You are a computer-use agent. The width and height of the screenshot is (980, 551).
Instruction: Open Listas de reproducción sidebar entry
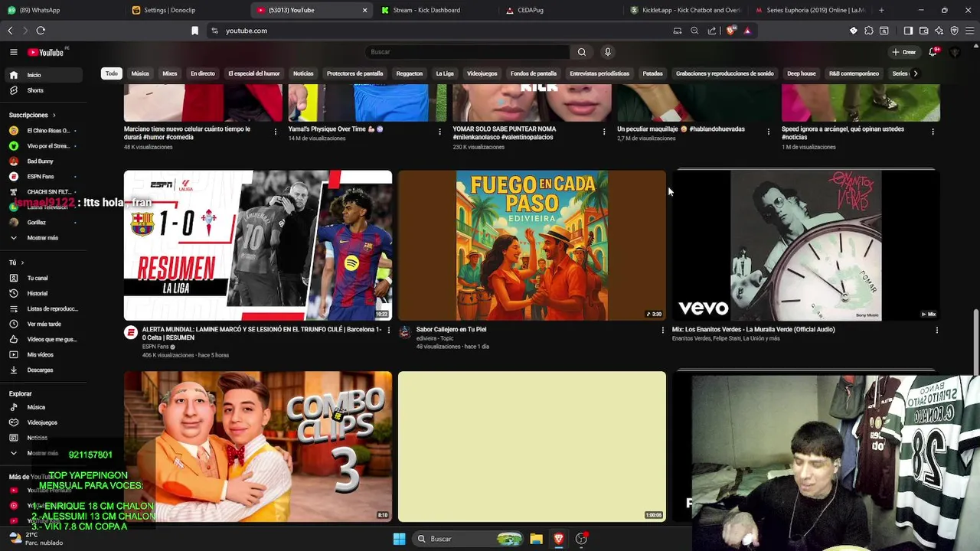[x=52, y=308]
